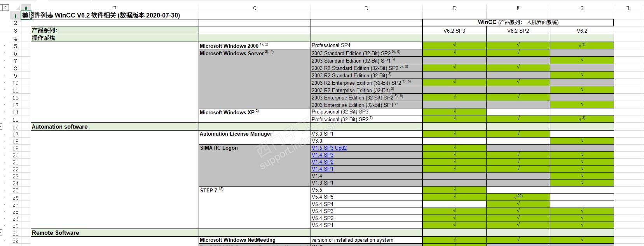644x246 pixels.
Task: Select '2003 Standard Edition (32-Bit) SP2' cell
Action: pos(367,53)
